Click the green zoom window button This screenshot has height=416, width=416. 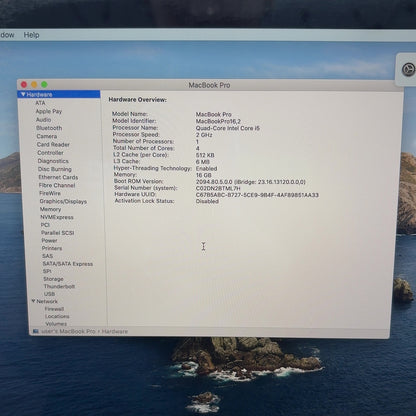click(x=44, y=84)
